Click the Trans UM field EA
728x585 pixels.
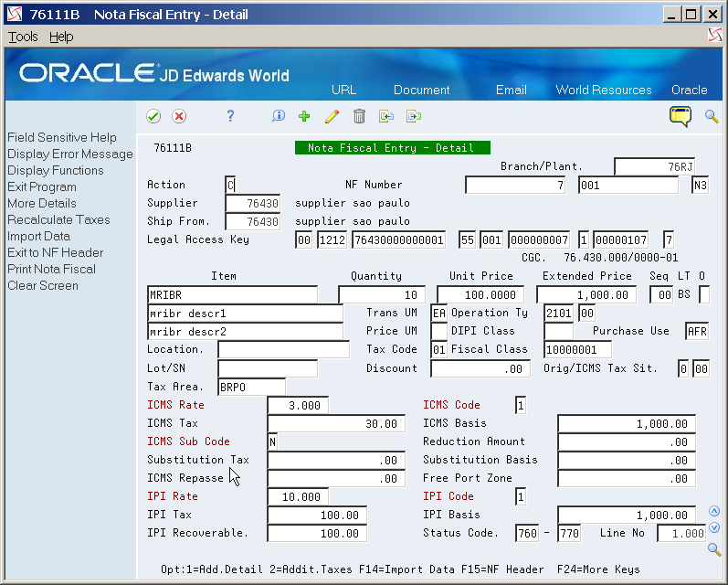click(x=438, y=314)
